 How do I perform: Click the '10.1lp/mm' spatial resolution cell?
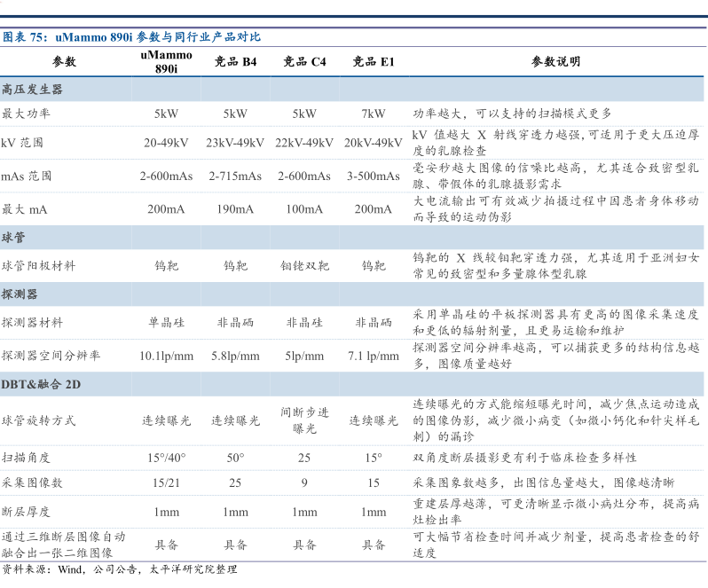pos(166,356)
